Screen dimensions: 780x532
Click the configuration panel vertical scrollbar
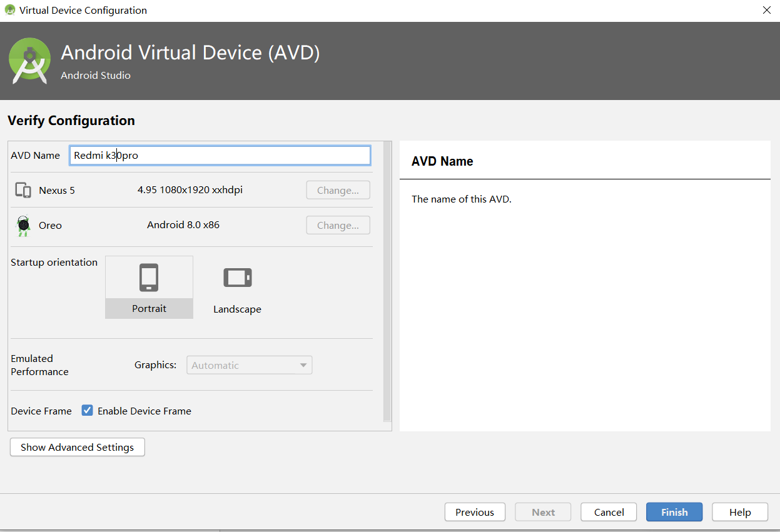pyautogui.click(x=387, y=281)
